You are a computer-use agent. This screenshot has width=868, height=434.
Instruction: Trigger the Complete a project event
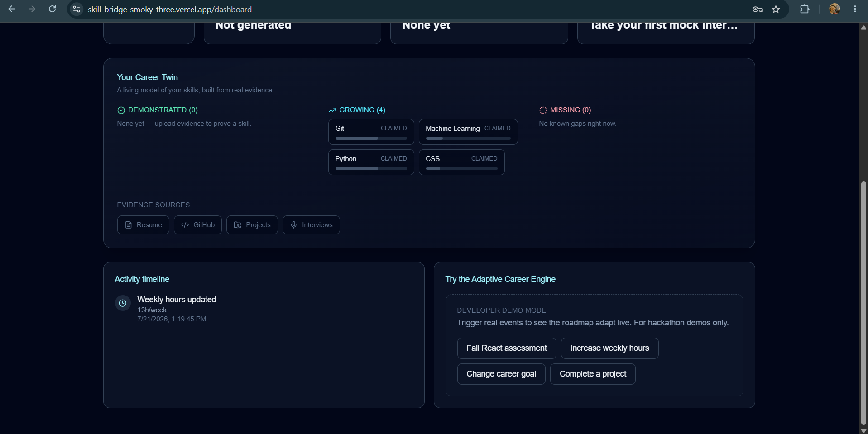tap(593, 374)
